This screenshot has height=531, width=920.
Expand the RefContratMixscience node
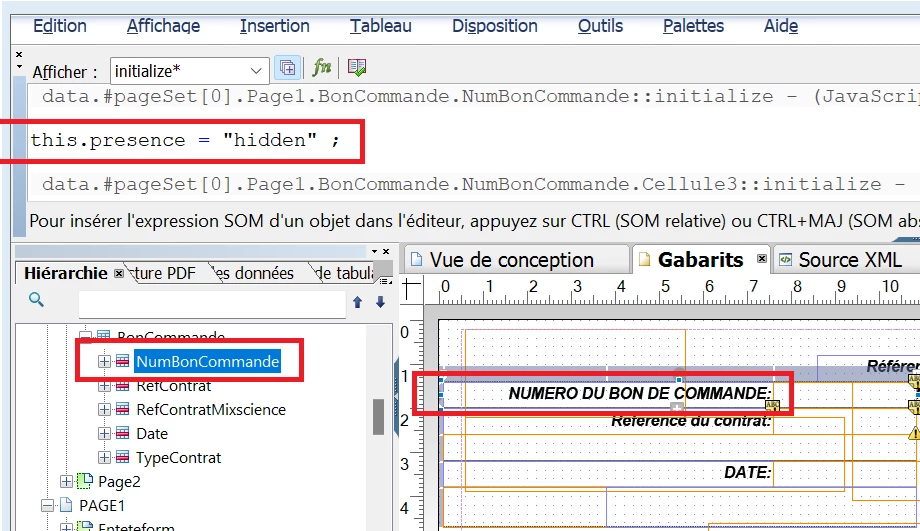coord(104,410)
